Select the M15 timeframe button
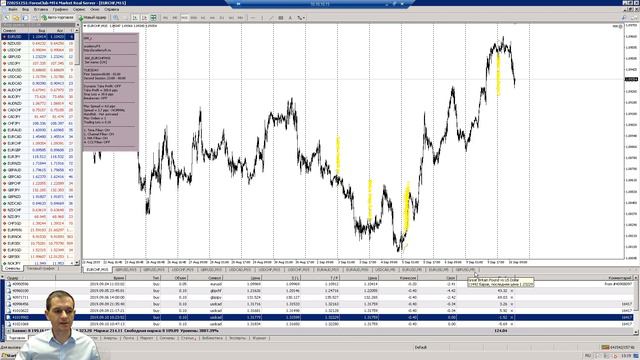This screenshot has height=360, width=640. [184, 18]
